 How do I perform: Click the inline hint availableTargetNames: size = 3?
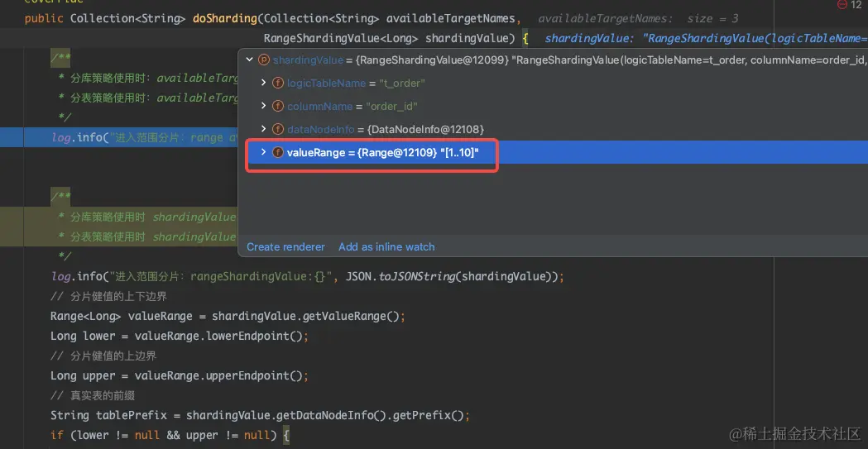[x=638, y=18]
